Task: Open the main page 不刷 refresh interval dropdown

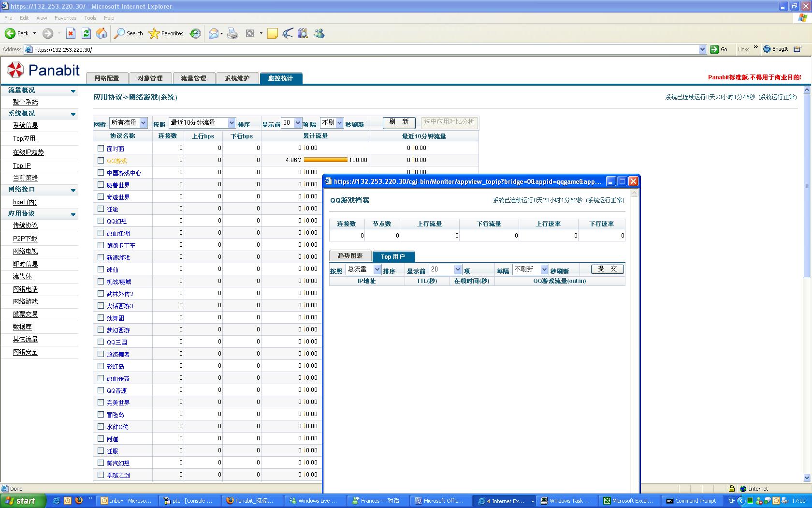Action: pos(332,123)
